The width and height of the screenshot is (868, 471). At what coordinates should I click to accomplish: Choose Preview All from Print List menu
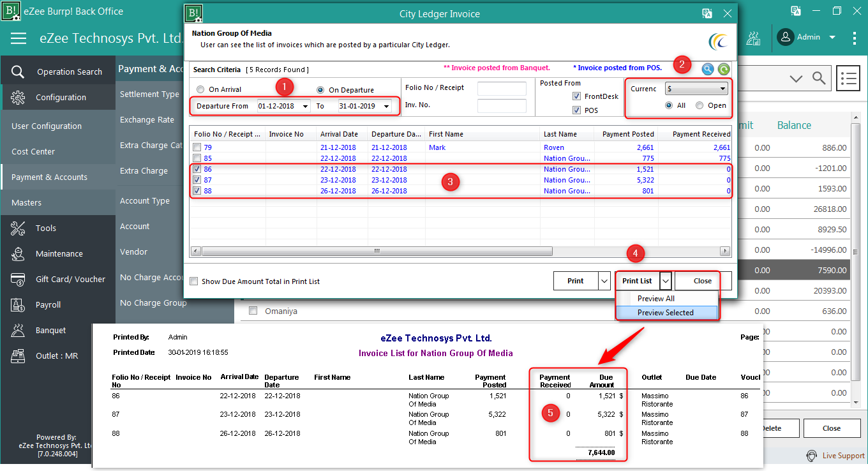pyautogui.click(x=656, y=299)
